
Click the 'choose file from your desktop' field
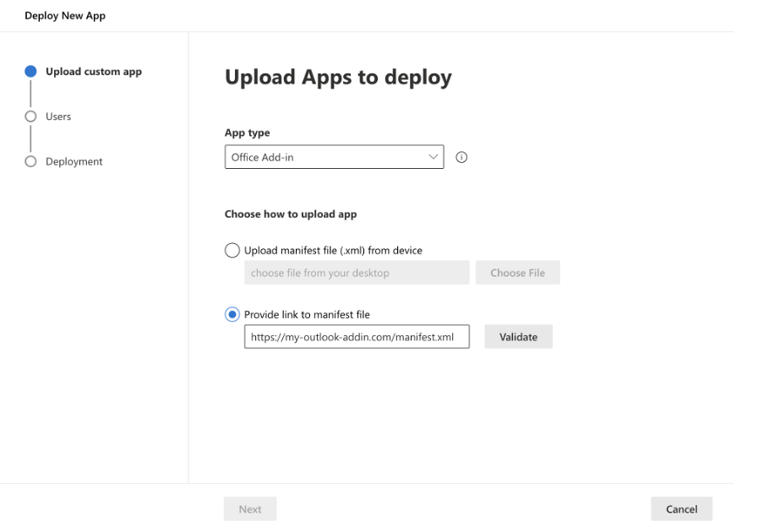click(x=356, y=273)
